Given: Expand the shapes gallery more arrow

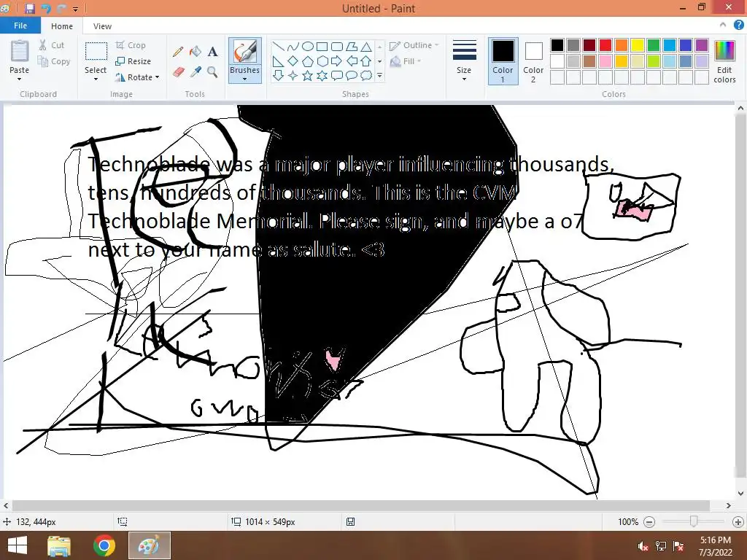Looking at the screenshot, I should click(379, 75).
